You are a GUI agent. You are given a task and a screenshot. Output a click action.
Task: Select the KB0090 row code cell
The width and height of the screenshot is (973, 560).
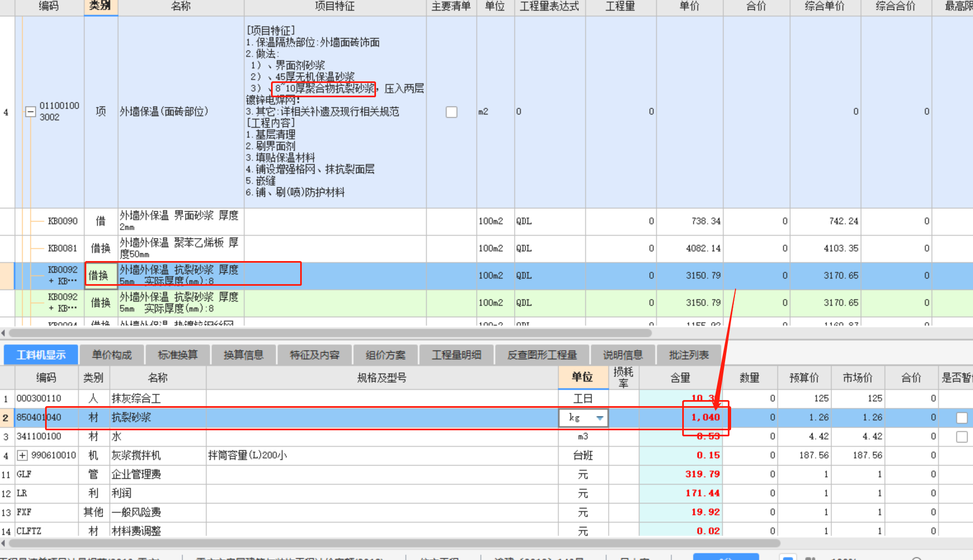point(63,221)
